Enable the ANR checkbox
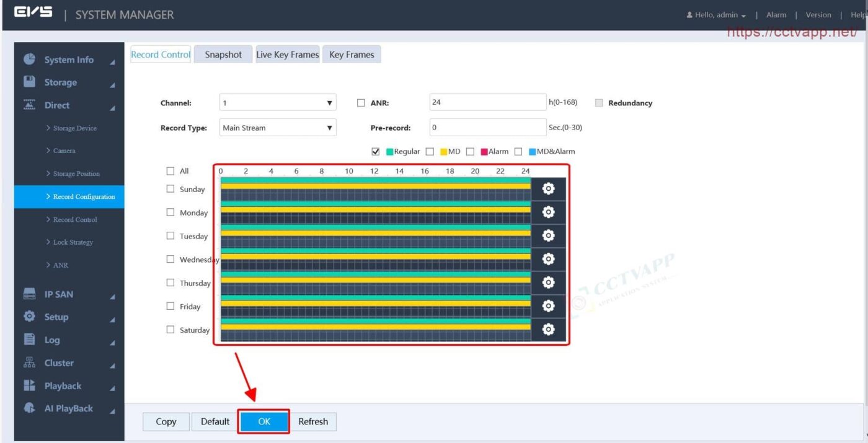The image size is (868, 443). [x=361, y=103]
